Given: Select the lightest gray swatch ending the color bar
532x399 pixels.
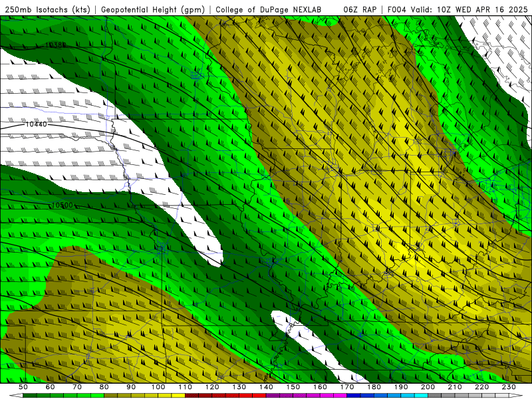Looking at the screenshot, I should [502, 395].
